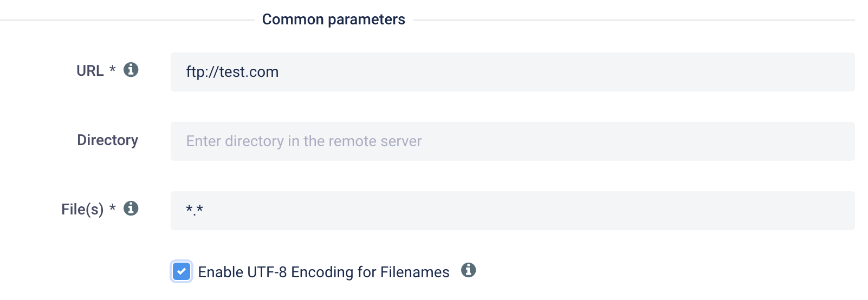The height and width of the screenshot is (300, 868).
Task: Select the File(s) field label
Action: tap(82, 210)
